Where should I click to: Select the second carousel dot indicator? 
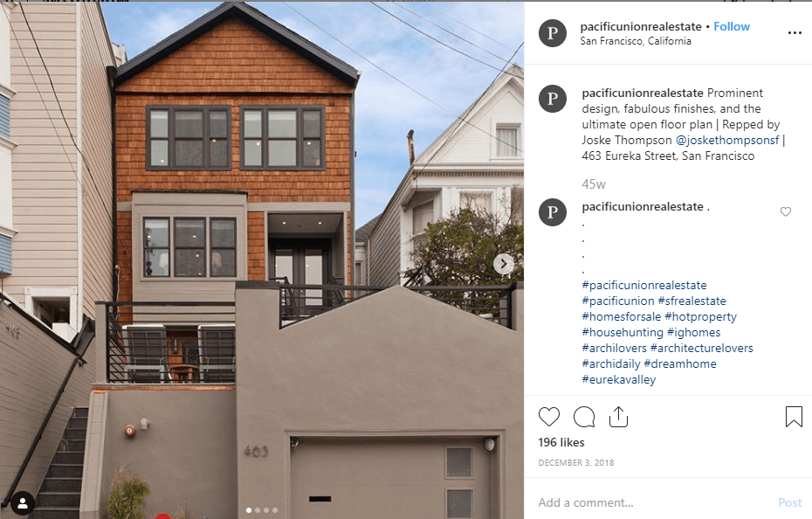(x=258, y=510)
